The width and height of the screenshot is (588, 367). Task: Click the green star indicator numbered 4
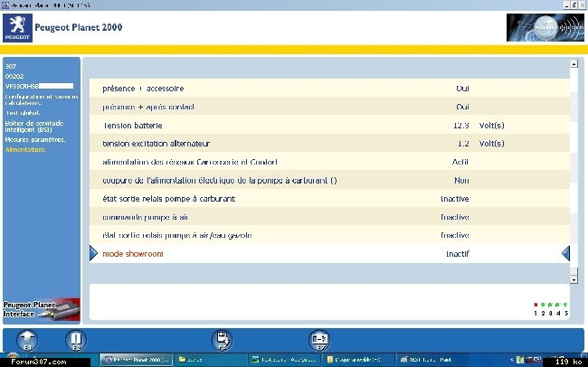558,305
